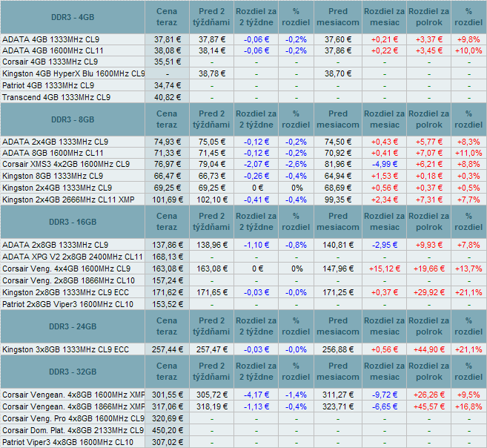
Task: Click the '+29,92 €' half-year difference
Action: pyautogui.click(x=429, y=292)
